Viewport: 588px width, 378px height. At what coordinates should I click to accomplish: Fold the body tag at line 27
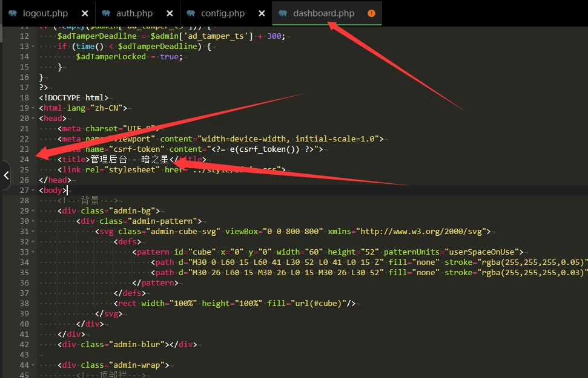34,191
